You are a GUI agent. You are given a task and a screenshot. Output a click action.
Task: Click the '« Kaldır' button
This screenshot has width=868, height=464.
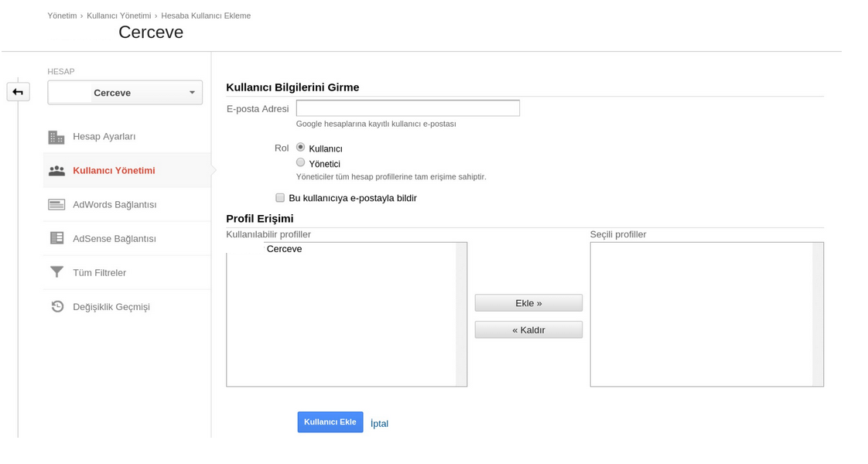[x=528, y=330]
